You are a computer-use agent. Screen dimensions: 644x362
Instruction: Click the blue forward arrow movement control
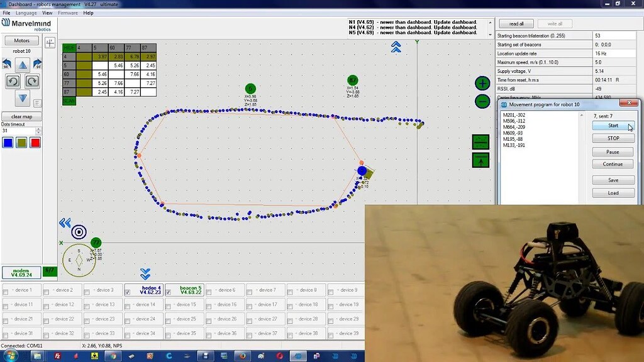pos(23,65)
